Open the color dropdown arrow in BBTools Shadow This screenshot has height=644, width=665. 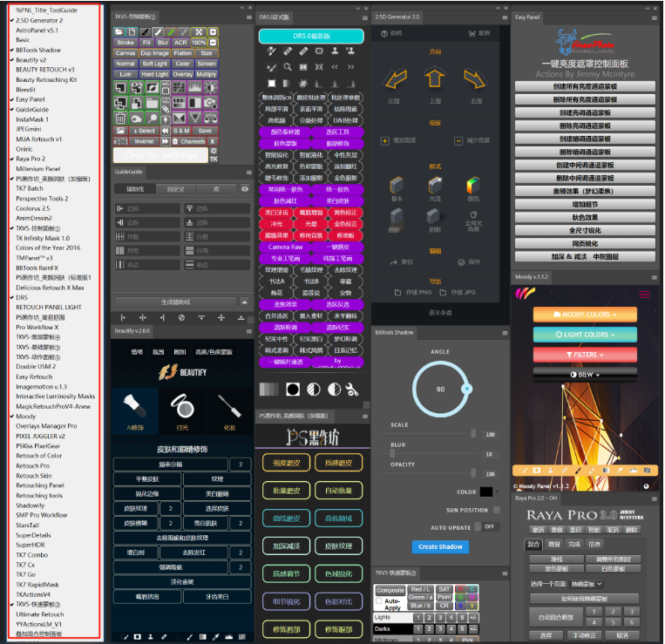pos(497,491)
